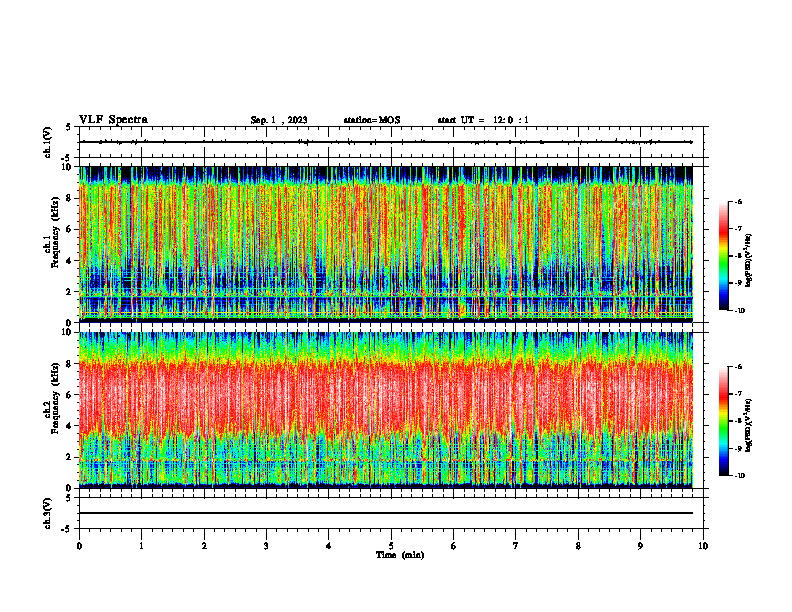Click the time-axis tick label "8"
Screen dimensions: 792x612
pyautogui.click(x=578, y=546)
